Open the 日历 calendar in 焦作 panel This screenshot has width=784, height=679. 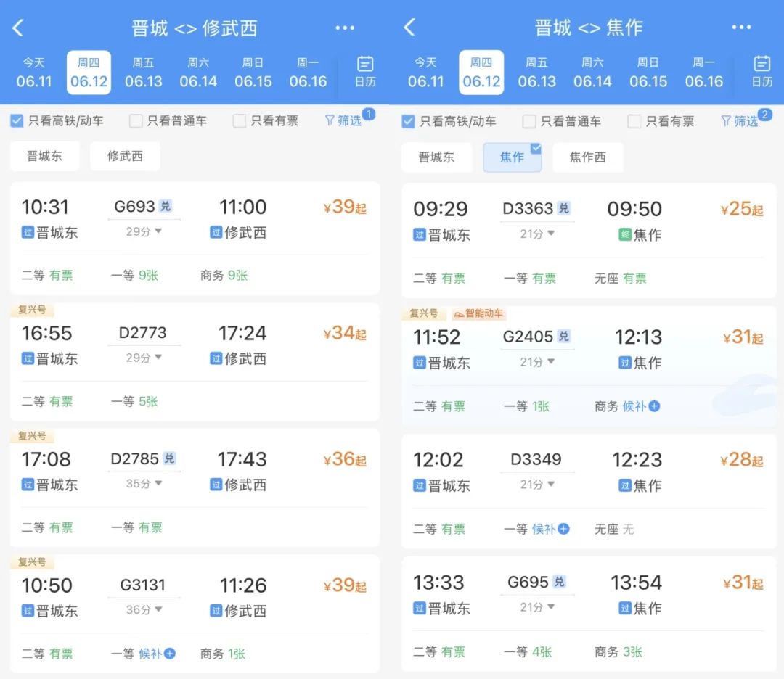point(762,71)
